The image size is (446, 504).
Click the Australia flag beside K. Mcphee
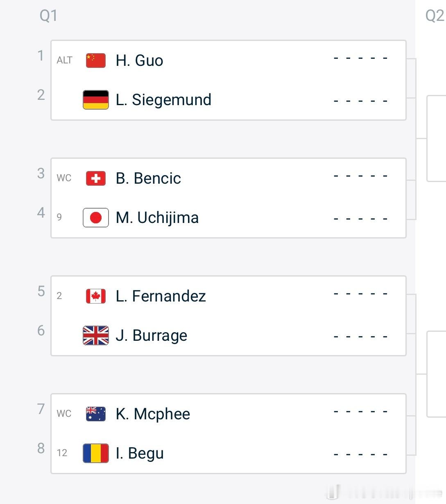pos(96,414)
